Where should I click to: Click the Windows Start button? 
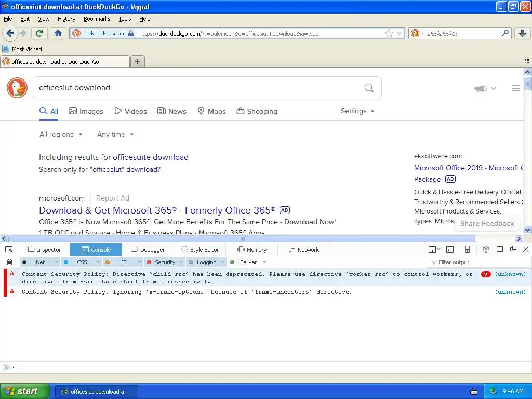[x=24, y=391]
